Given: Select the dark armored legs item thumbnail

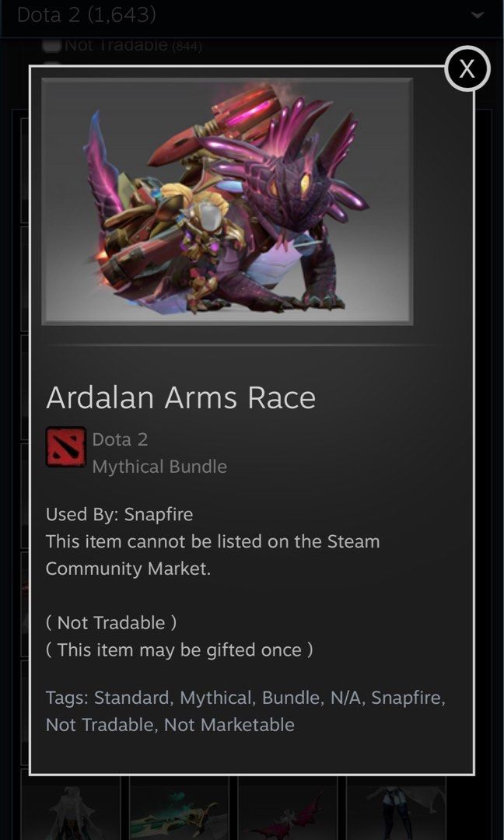Looking at the screenshot, I should click(x=396, y=808).
